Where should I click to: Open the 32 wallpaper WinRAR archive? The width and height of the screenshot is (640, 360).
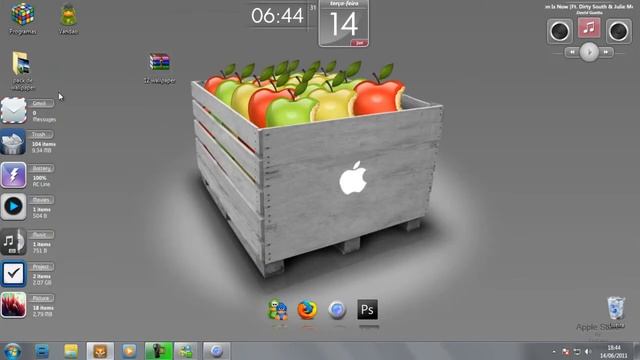point(159,62)
